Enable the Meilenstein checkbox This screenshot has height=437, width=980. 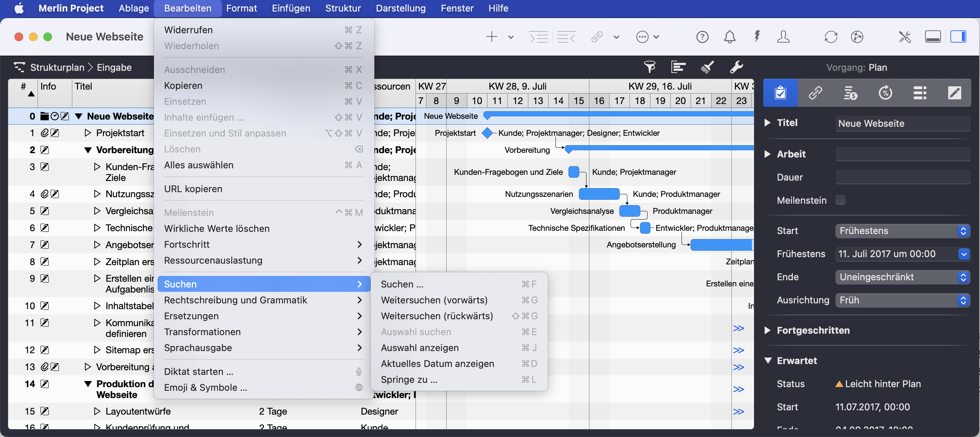click(841, 200)
